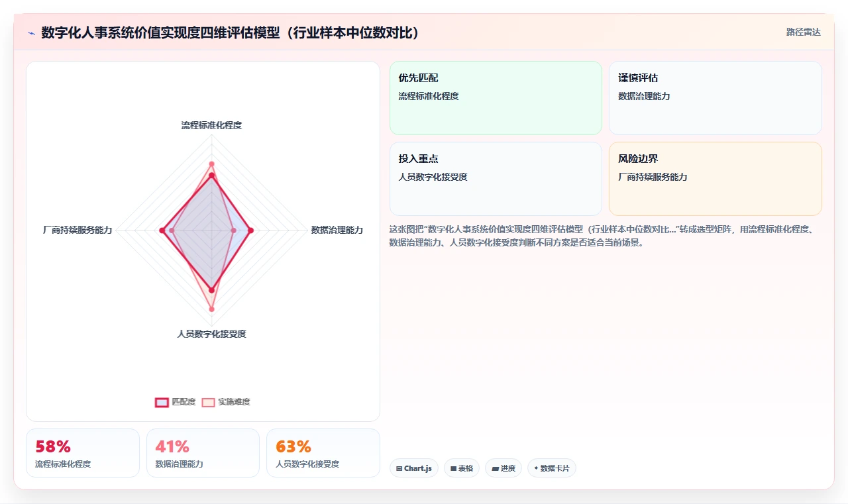Select the 进度 tag chip

503,468
